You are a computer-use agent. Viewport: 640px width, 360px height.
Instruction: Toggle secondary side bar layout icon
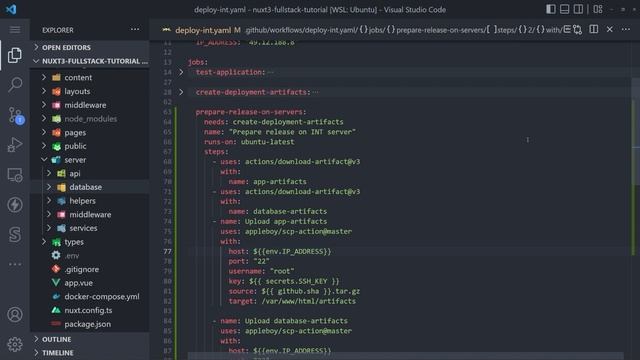pos(578,9)
